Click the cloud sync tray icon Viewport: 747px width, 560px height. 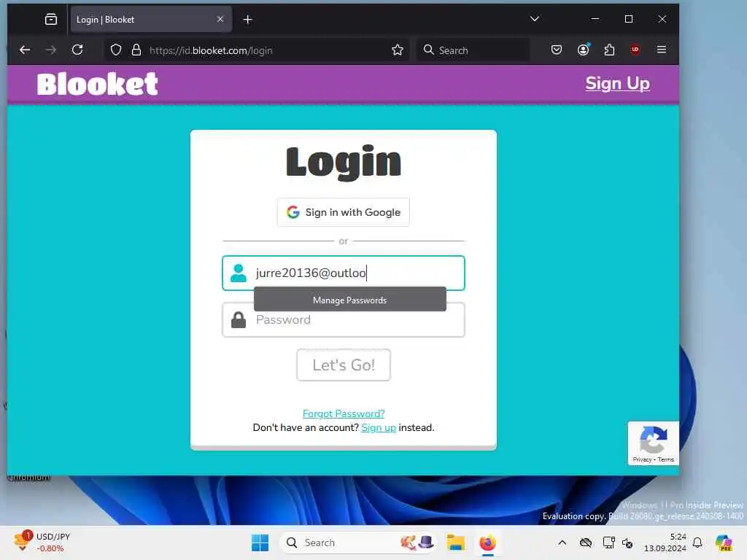pos(586,542)
